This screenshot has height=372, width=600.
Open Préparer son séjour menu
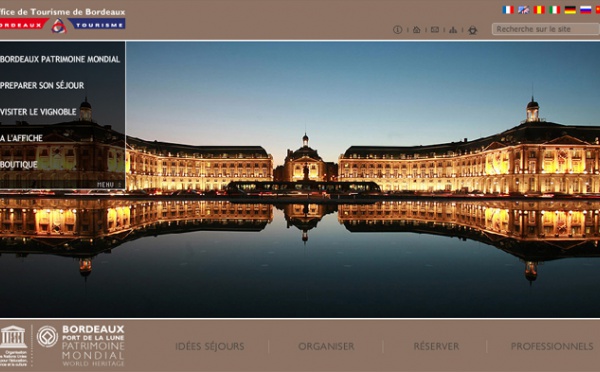tap(42, 85)
